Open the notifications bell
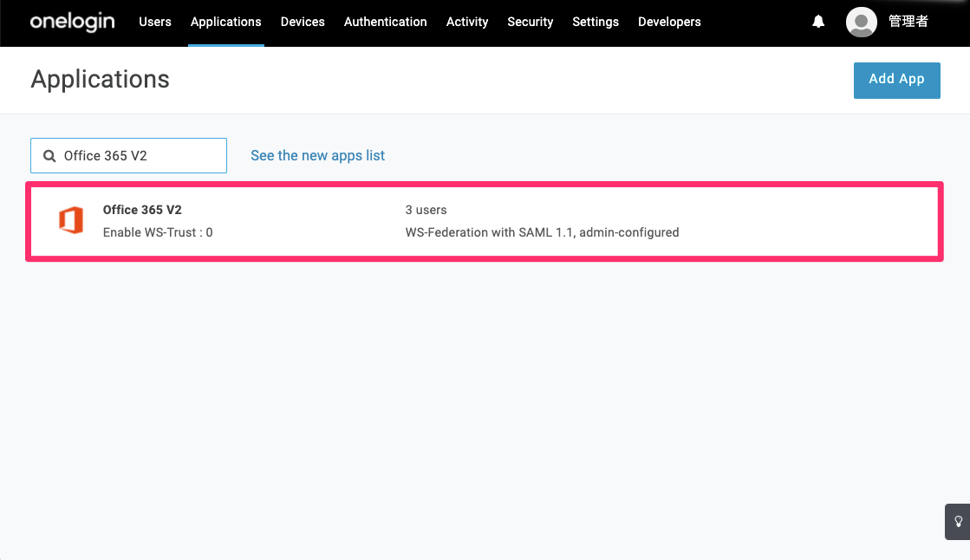The image size is (970, 560). pos(817,22)
